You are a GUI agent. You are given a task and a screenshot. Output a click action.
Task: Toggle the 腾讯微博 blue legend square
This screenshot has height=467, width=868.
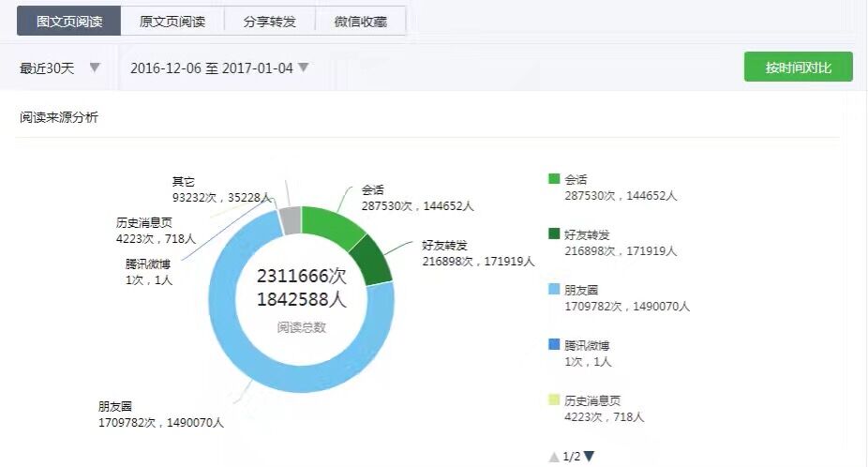[x=554, y=345]
